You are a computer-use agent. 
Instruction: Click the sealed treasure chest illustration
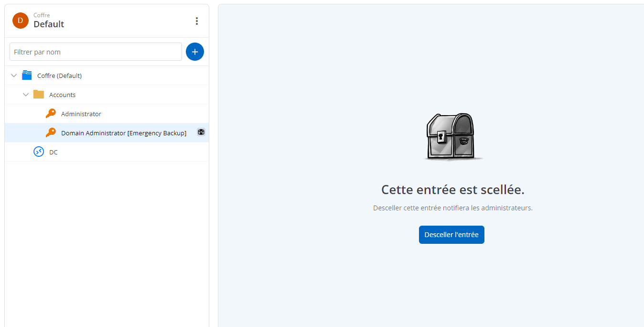pyautogui.click(x=451, y=136)
